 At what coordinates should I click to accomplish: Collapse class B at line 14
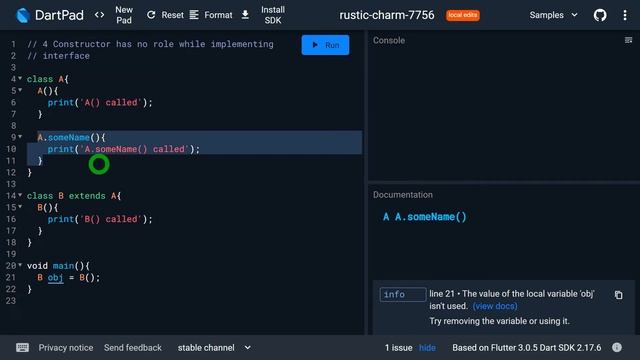coord(20,195)
